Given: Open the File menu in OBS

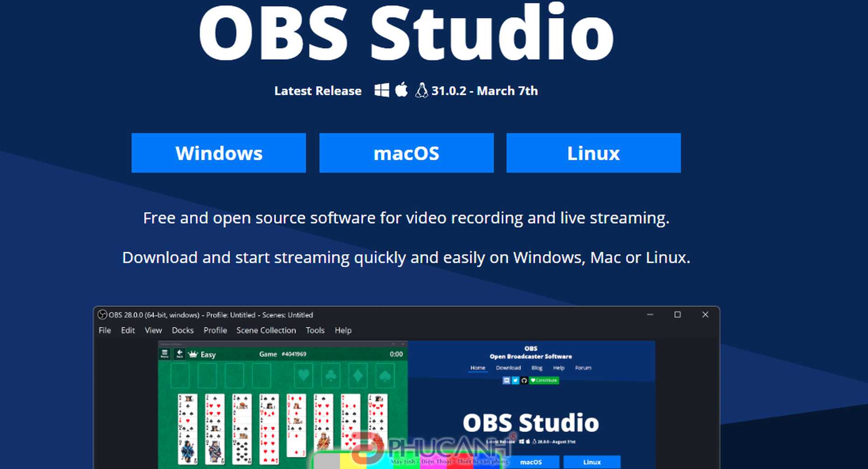Looking at the screenshot, I should (x=105, y=330).
